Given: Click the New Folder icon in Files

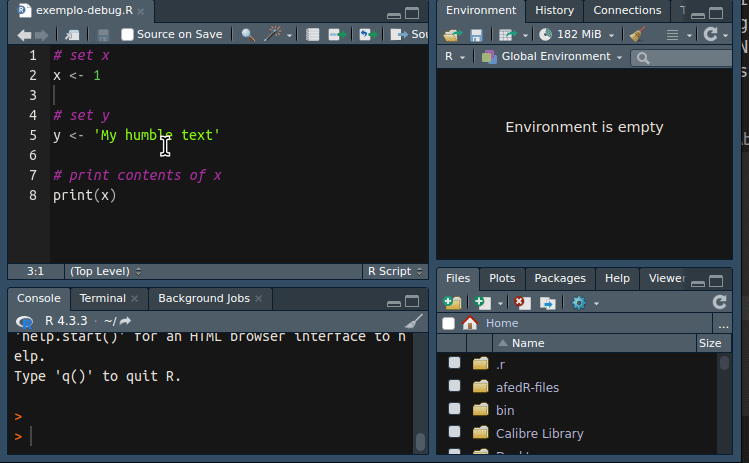Looking at the screenshot, I should pyautogui.click(x=453, y=302).
